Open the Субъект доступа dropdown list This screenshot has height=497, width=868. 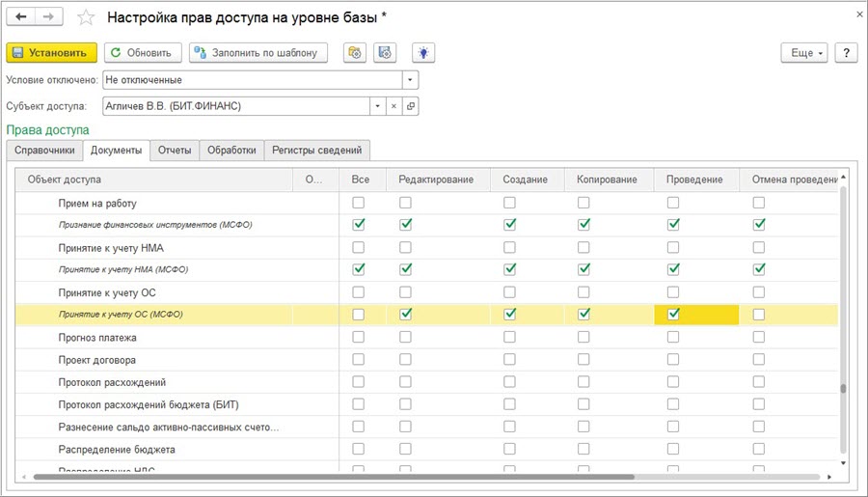point(377,106)
